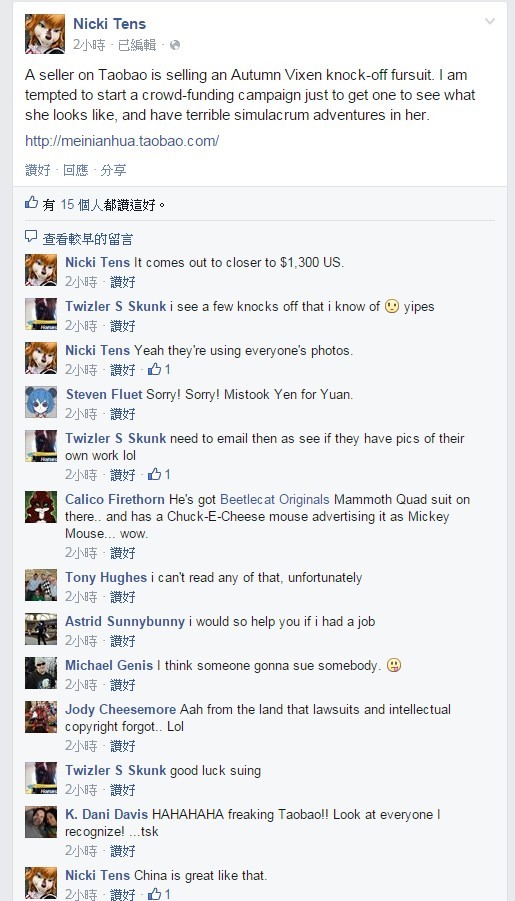The height and width of the screenshot is (901, 515).
Task: Click thumbs-up count on "using everyone's photos" comment
Action: [159, 369]
